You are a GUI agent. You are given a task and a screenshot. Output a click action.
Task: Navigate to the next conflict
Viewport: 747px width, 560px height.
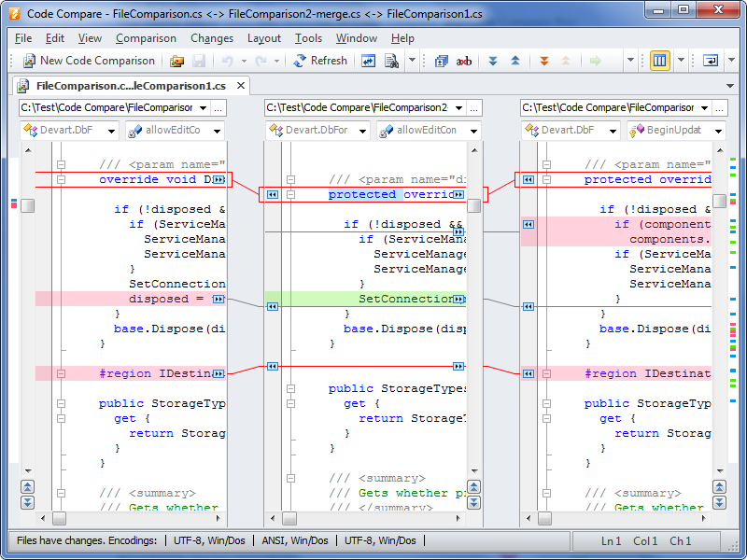[544, 61]
